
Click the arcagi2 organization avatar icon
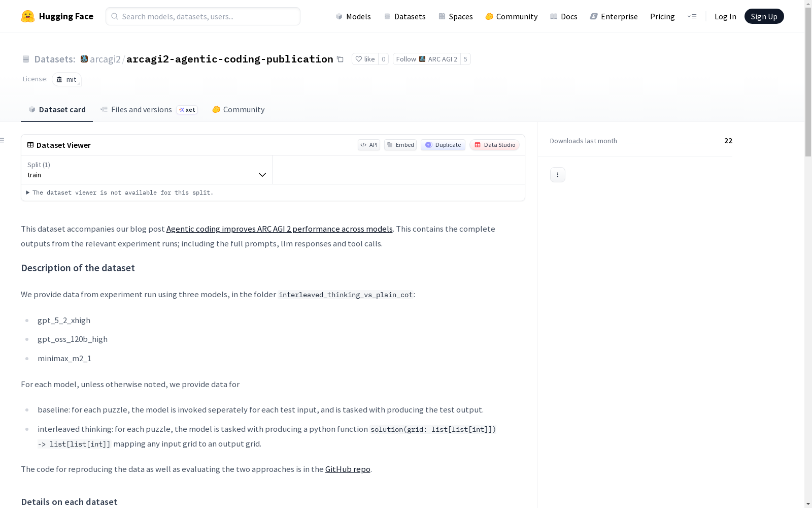coord(84,59)
